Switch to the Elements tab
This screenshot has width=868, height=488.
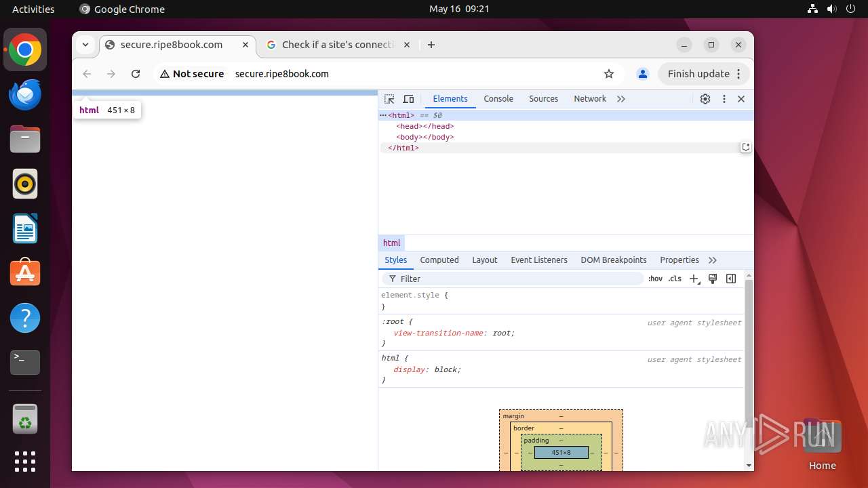point(450,99)
